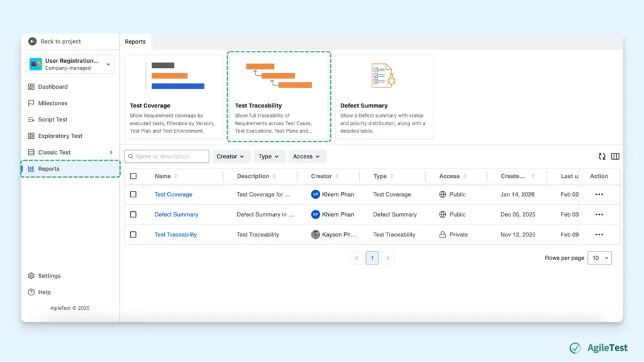
Task: Toggle the select-all checkbox in table header
Action: pos(133,176)
